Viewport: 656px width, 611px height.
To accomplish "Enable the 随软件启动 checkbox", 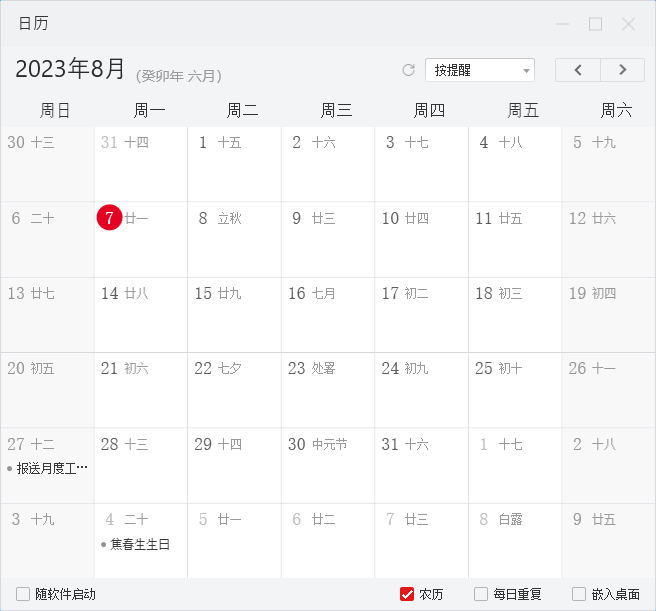I will 23,594.
